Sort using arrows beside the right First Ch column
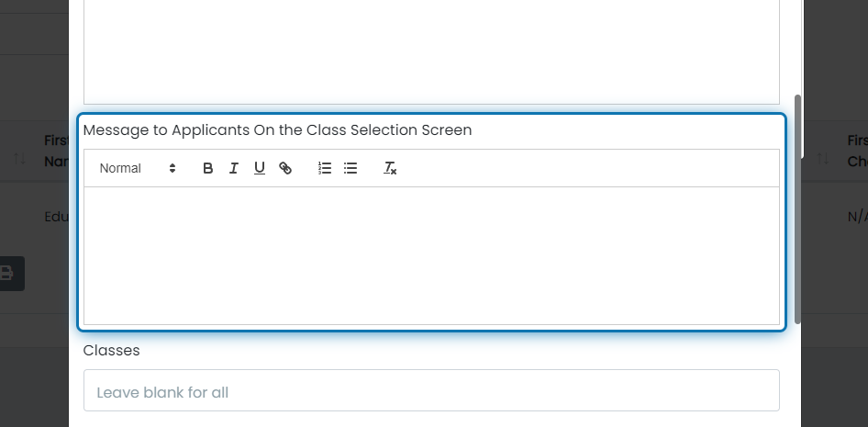The height and width of the screenshot is (427, 868). [823, 159]
